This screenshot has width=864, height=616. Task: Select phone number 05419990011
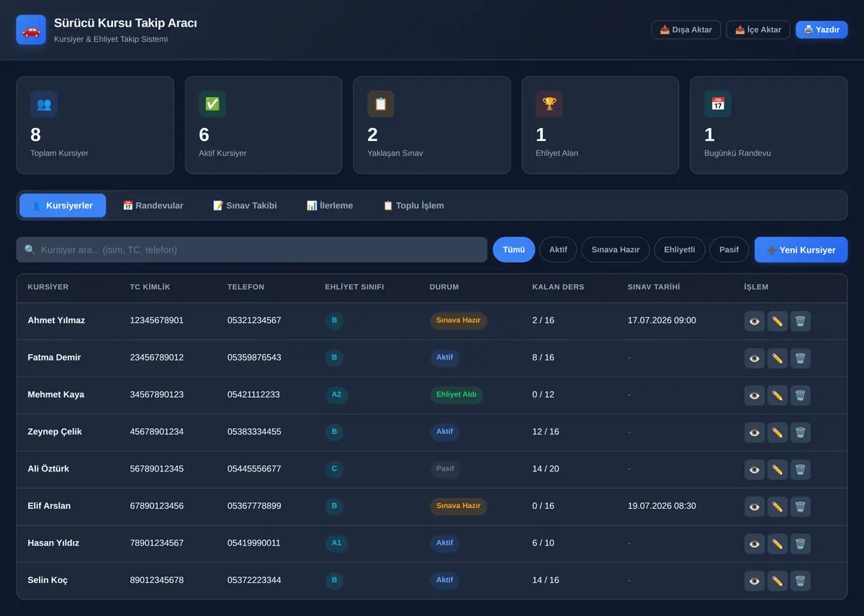(x=254, y=543)
